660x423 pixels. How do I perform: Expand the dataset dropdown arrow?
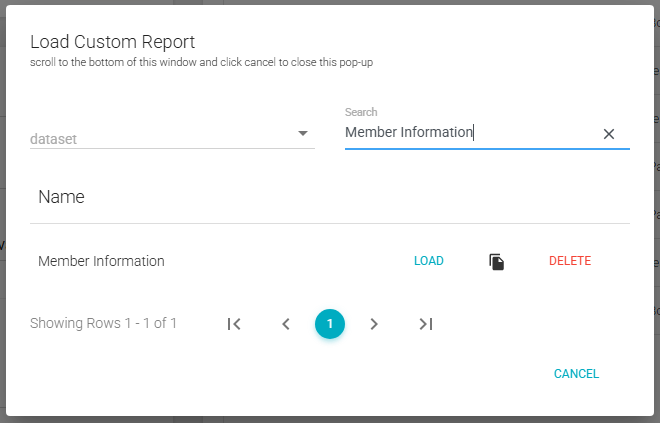click(303, 134)
